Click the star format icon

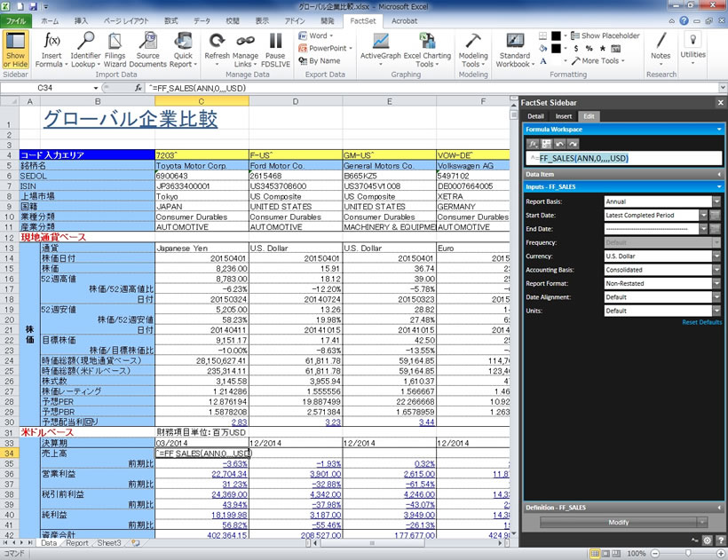coord(603,48)
